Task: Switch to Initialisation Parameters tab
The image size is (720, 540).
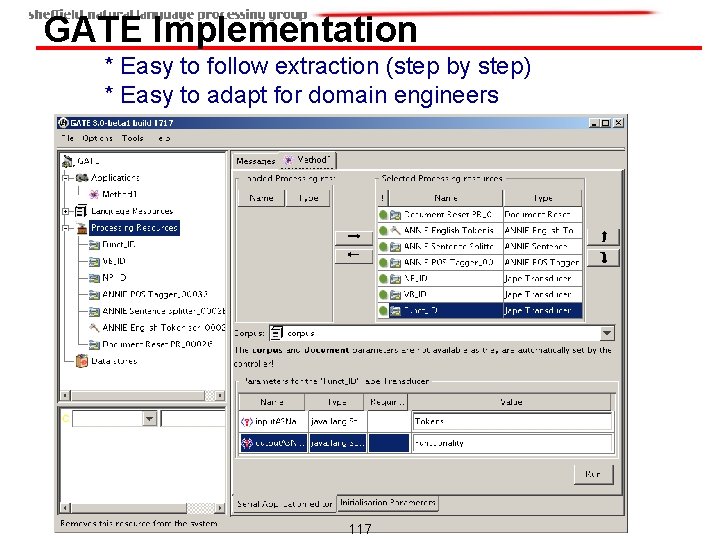Action: pyautogui.click(x=388, y=503)
